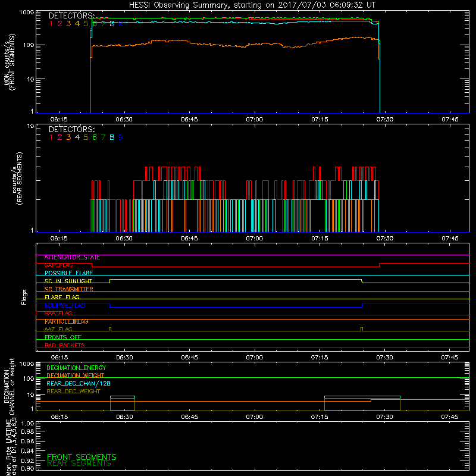Click the FLARE_FLAG label
The width and height of the screenshot is (476, 476).
point(62,297)
